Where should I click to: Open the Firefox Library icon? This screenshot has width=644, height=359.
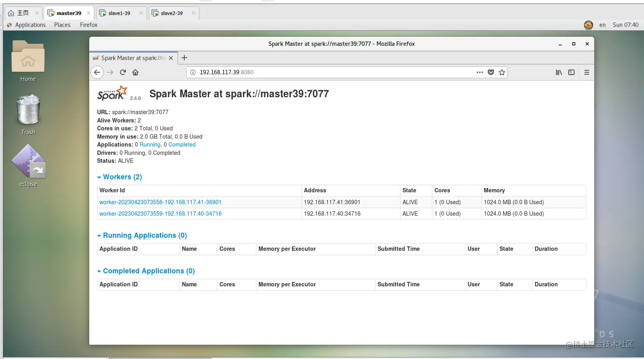pyautogui.click(x=559, y=72)
